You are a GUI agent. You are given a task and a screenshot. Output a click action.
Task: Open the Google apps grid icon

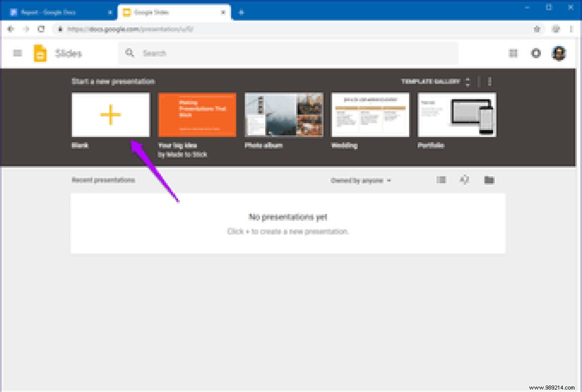[513, 53]
